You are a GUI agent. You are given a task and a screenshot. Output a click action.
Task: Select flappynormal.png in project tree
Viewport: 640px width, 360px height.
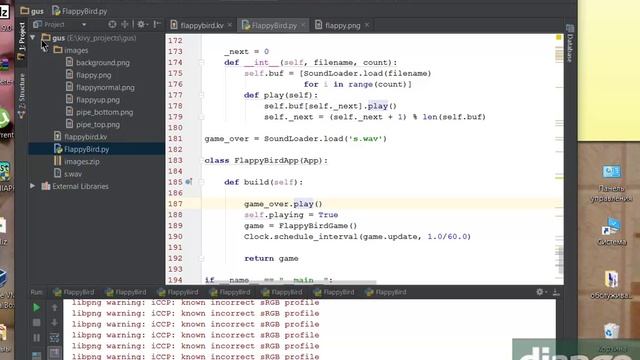click(100, 87)
